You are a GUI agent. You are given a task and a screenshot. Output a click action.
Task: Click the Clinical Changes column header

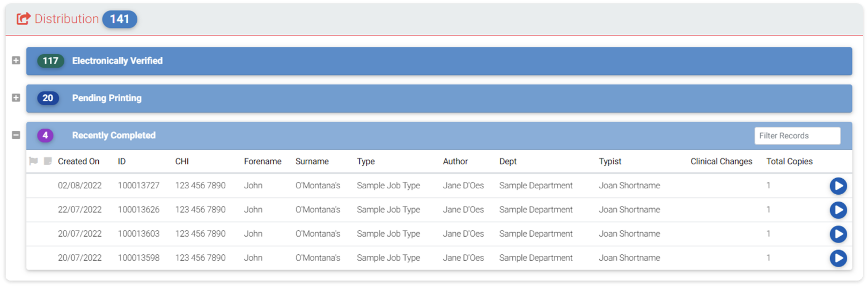(x=721, y=161)
